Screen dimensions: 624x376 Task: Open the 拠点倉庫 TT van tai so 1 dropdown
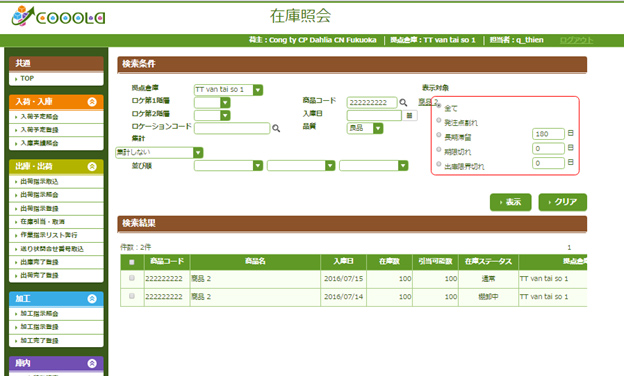tap(228, 90)
